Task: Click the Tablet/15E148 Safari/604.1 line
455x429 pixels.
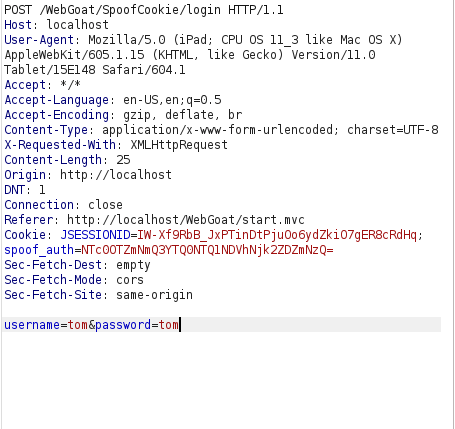Action: [x=95, y=70]
